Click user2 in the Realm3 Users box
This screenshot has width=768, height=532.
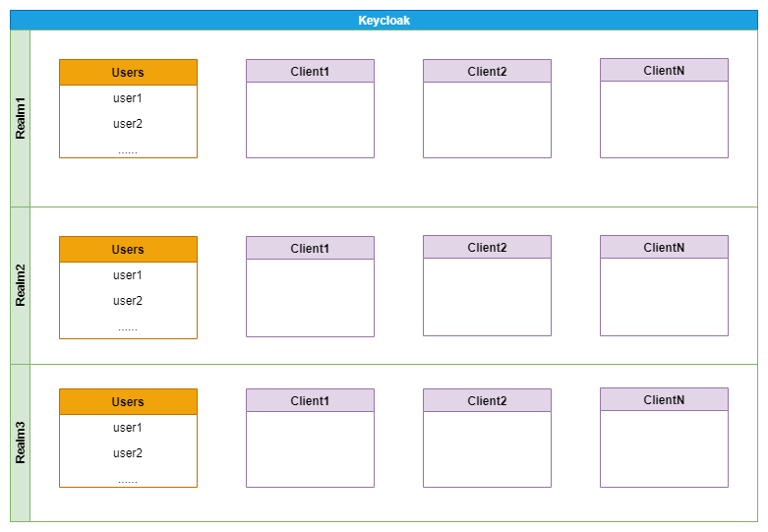[128, 452]
